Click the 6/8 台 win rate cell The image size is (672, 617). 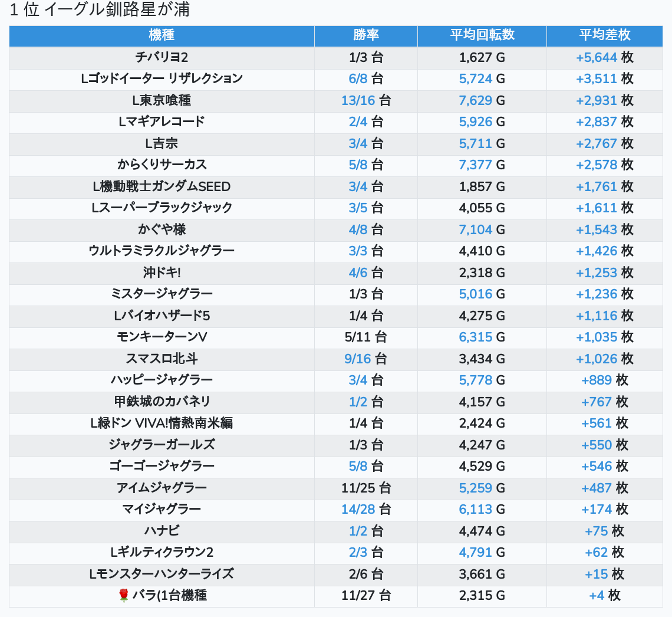tap(366, 78)
